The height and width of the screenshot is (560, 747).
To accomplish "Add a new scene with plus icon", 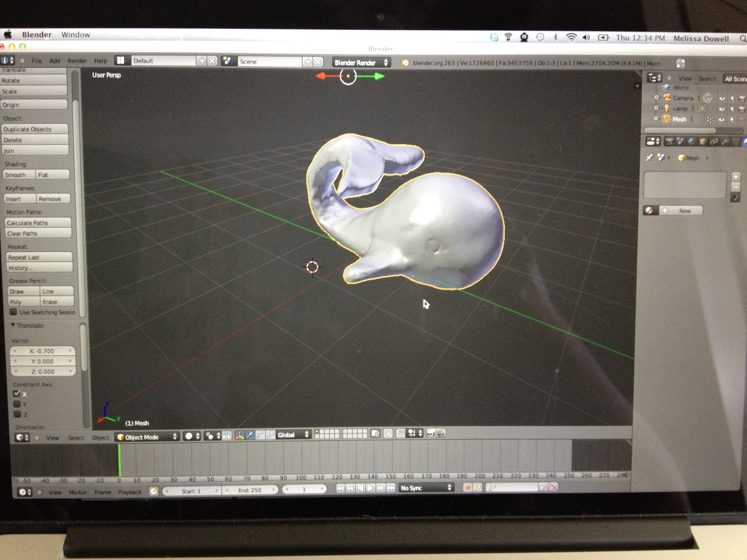I will point(308,62).
